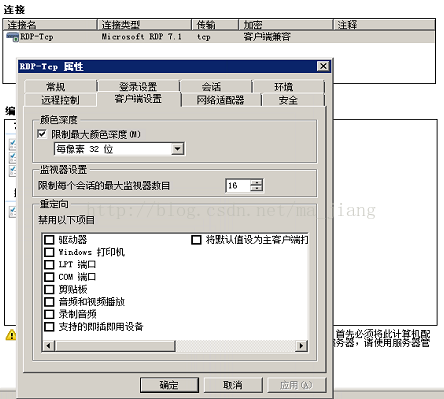
Task: Click the 连接名 column header
Action: (x=50, y=25)
